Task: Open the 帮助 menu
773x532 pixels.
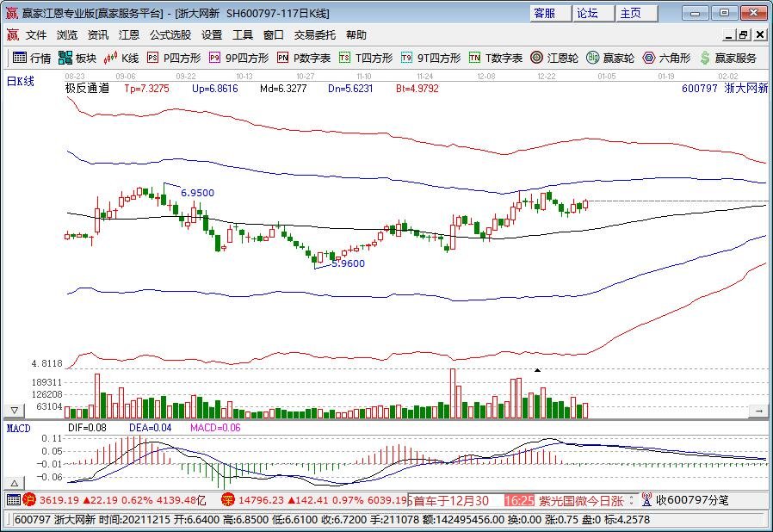Action: (x=356, y=35)
